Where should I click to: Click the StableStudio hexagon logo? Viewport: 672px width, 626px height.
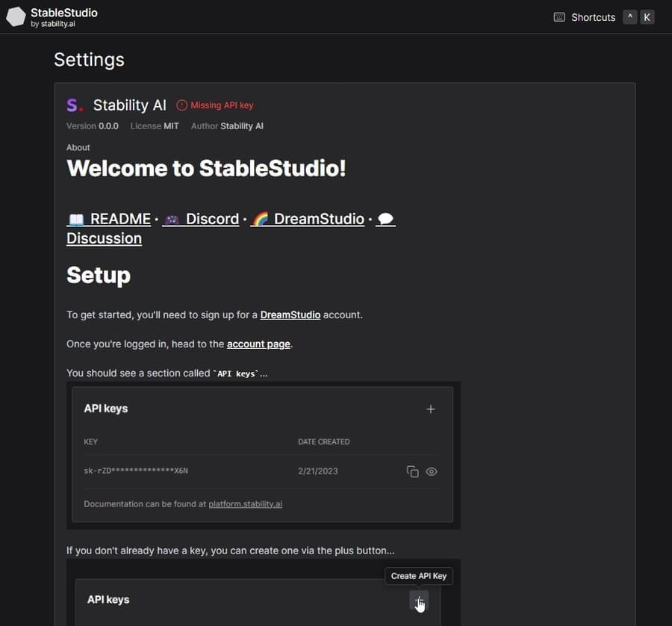(x=16, y=16)
